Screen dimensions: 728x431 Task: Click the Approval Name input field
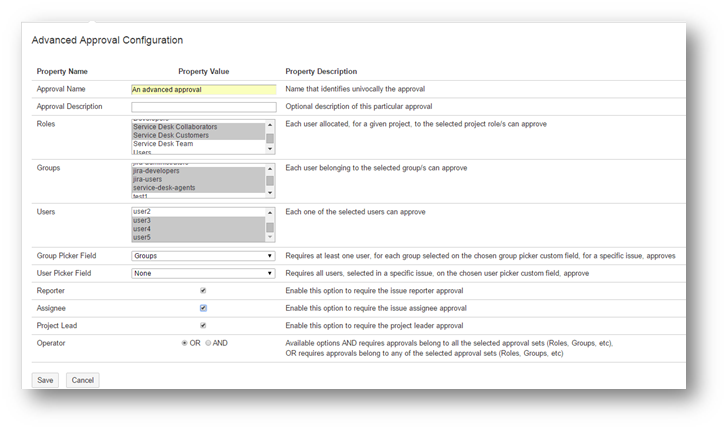(203, 89)
